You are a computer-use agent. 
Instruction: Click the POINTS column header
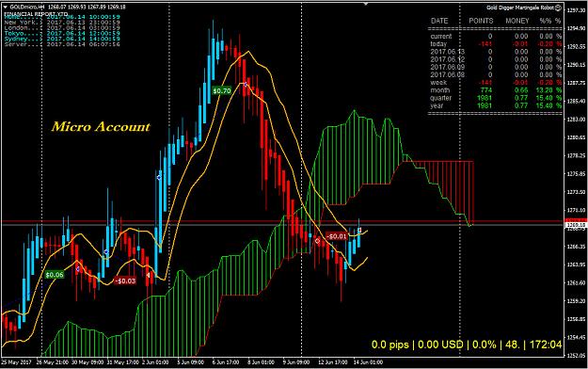click(x=481, y=21)
